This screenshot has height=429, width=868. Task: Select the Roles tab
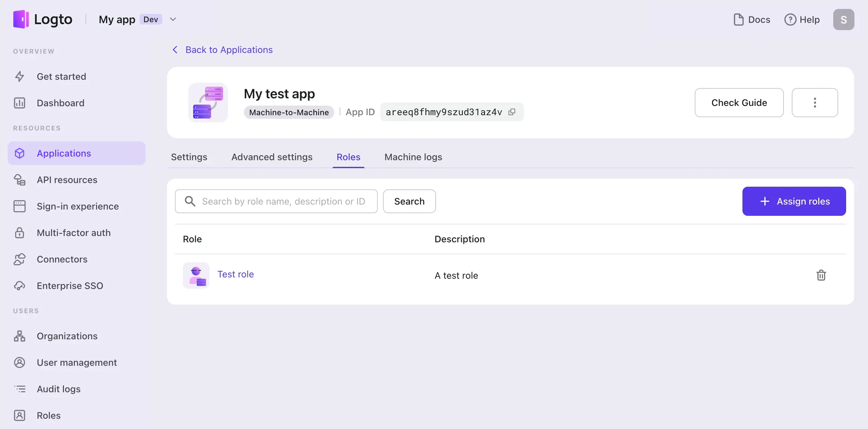348,157
